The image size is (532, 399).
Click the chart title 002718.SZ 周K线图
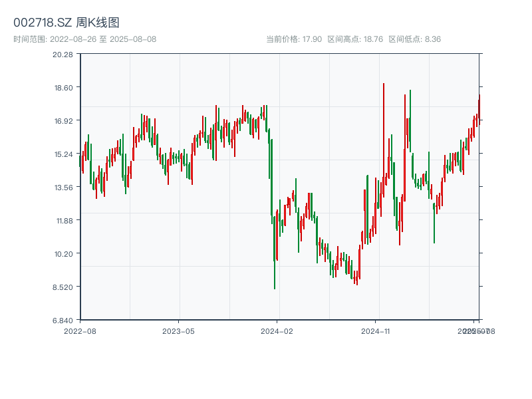[66, 23]
